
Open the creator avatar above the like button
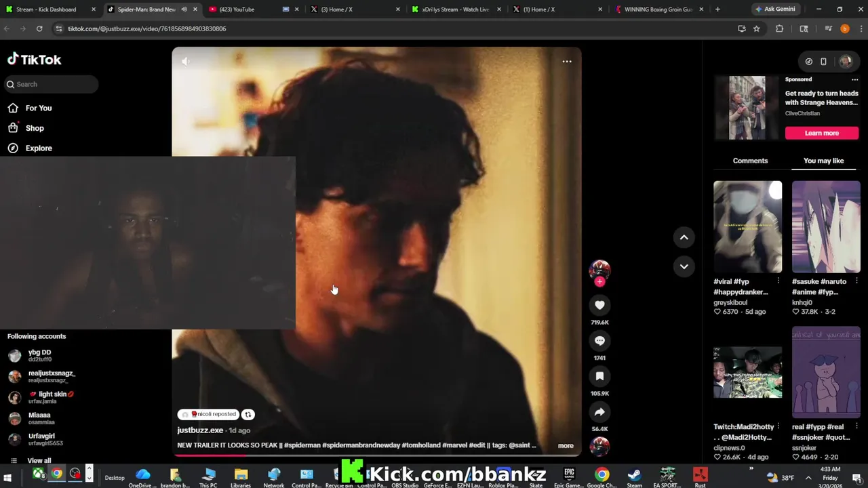pyautogui.click(x=599, y=270)
